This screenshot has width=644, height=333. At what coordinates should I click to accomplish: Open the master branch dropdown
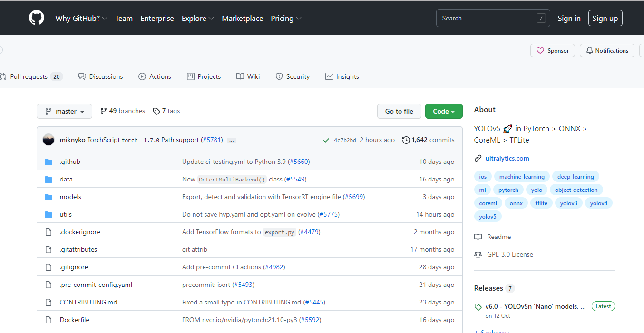pyautogui.click(x=64, y=111)
